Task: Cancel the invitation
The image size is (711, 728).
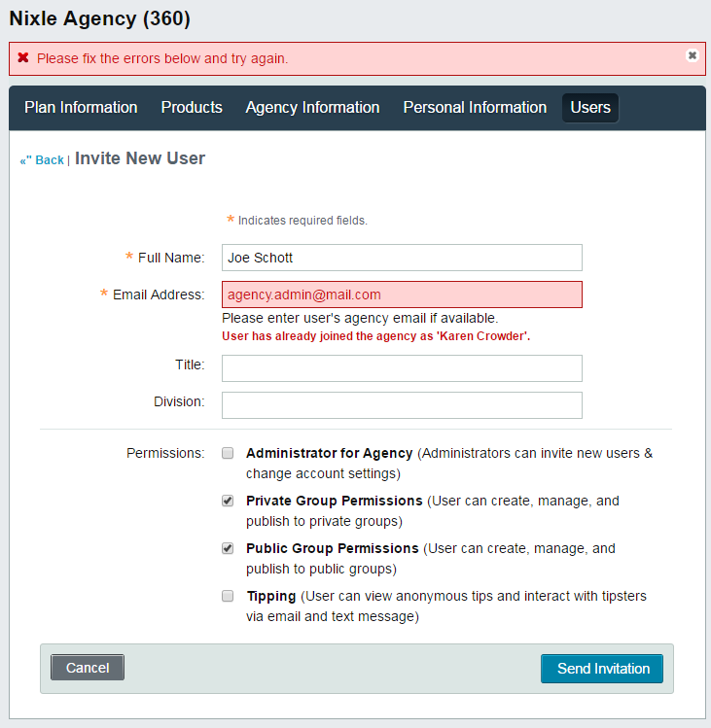Action: pyautogui.click(x=88, y=668)
